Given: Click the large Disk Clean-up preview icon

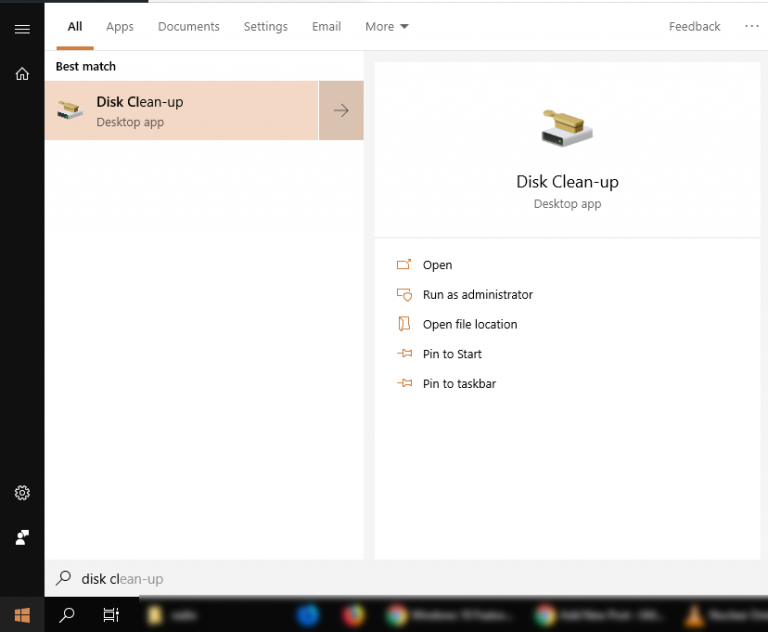Looking at the screenshot, I should [567, 128].
